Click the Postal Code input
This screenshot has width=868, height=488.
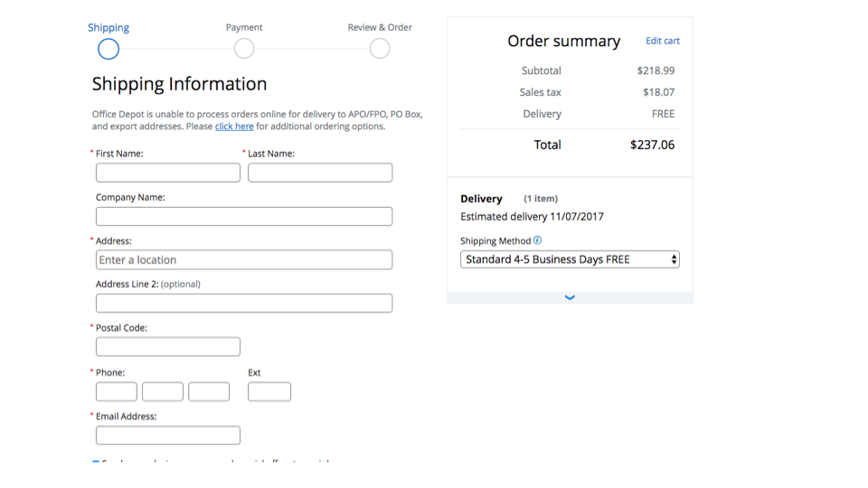[x=168, y=347]
